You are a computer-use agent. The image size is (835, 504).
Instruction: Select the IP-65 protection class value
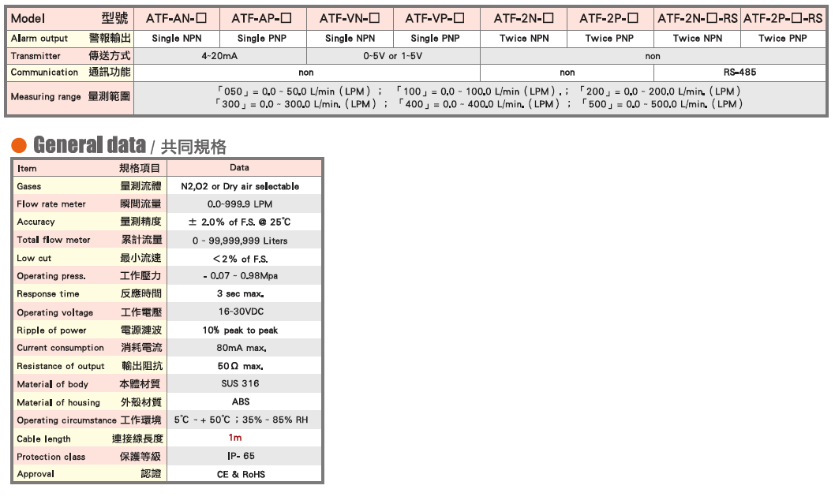click(241, 456)
